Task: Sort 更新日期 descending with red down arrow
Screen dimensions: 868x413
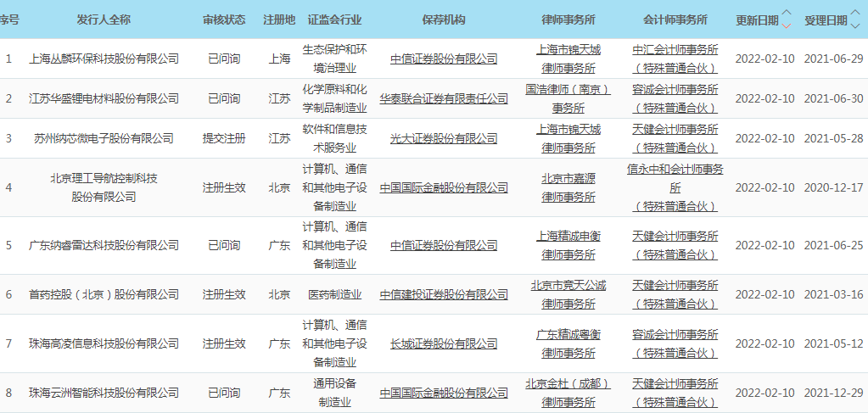Action: pyautogui.click(x=786, y=25)
